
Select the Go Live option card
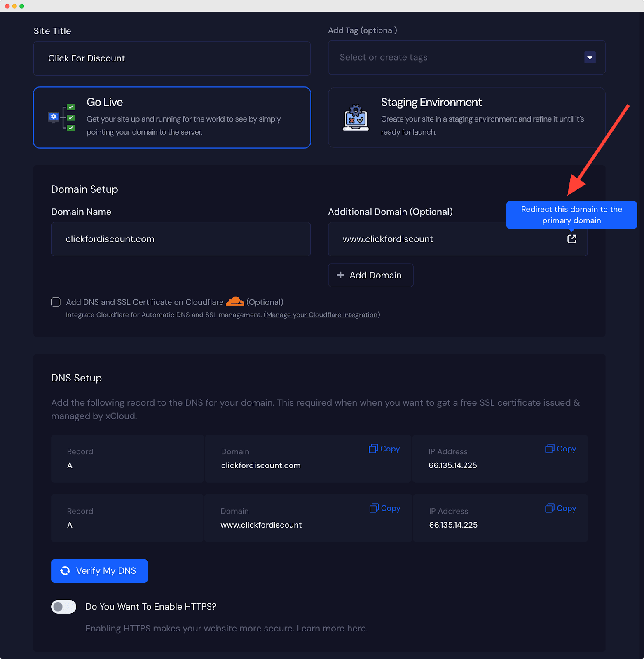click(x=172, y=117)
